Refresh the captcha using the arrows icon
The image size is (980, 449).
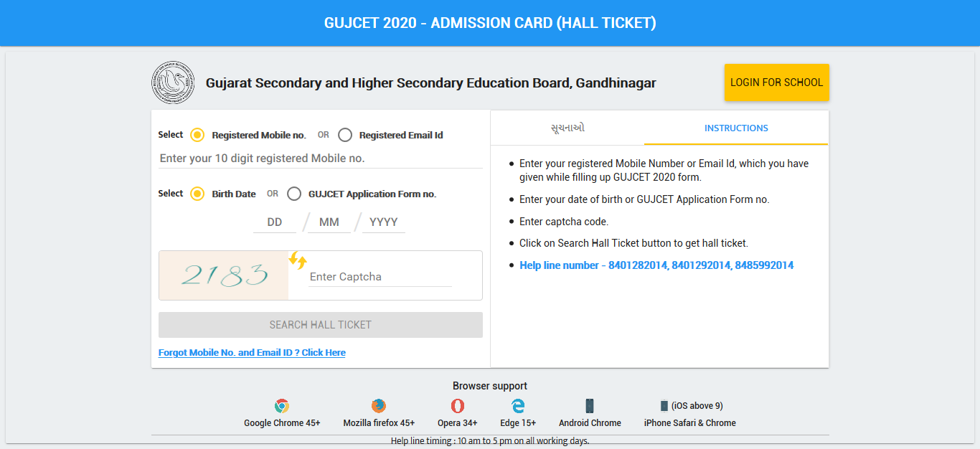click(x=298, y=260)
